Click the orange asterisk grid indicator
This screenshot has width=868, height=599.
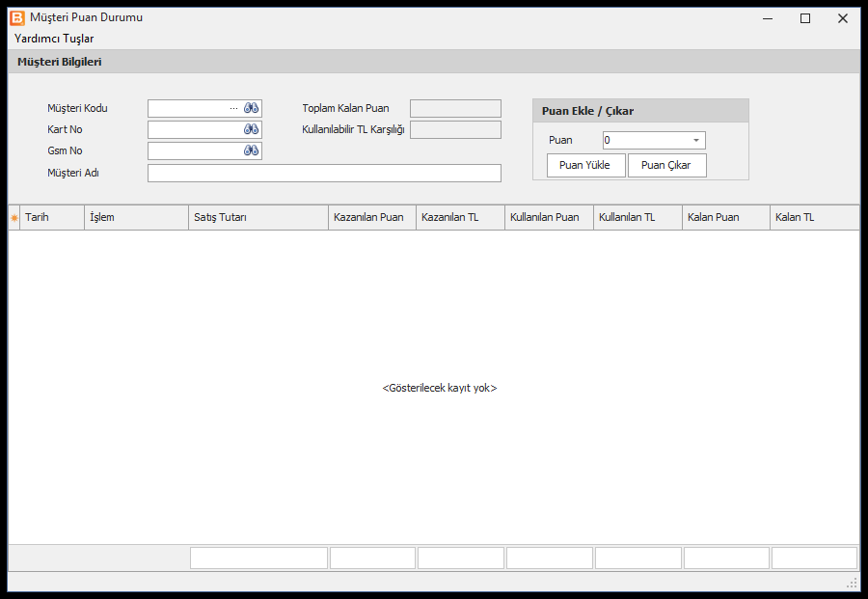14,218
